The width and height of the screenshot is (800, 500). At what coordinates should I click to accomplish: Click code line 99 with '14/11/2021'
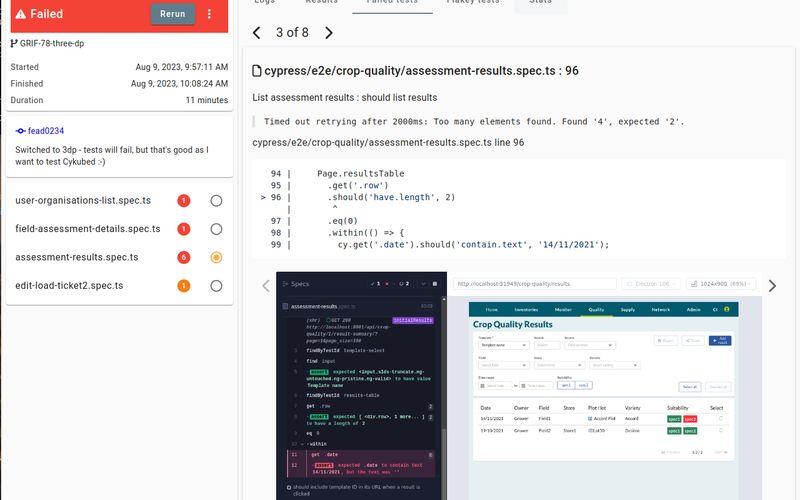473,245
